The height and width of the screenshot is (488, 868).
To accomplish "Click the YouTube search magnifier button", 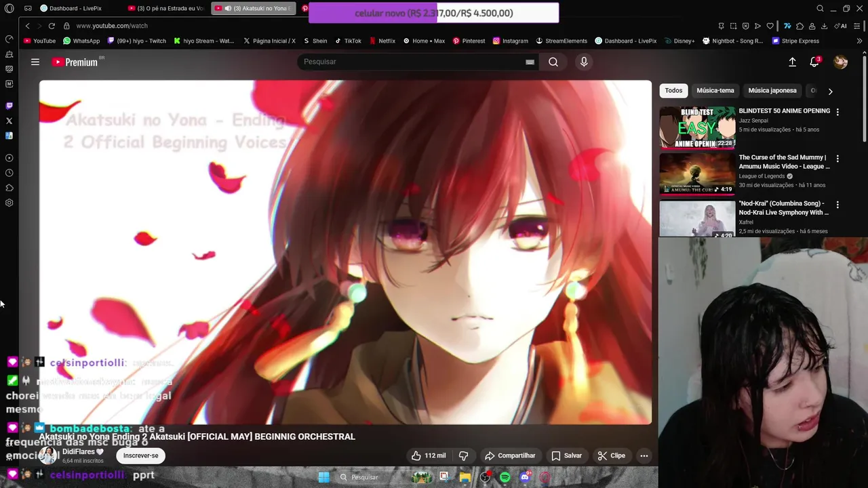I will click(x=553, y=62).
